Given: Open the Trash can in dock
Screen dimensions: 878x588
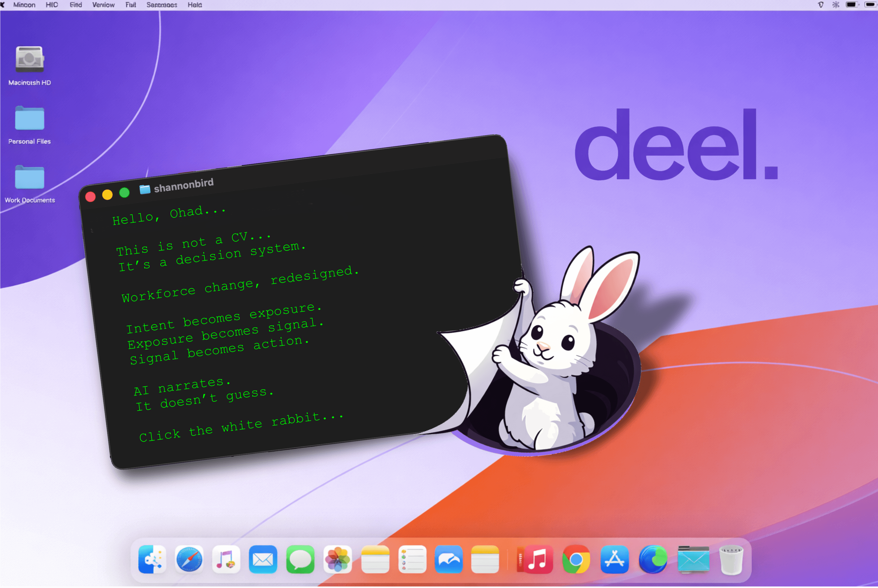Looking at the screenshot, I should click(731, 560).
